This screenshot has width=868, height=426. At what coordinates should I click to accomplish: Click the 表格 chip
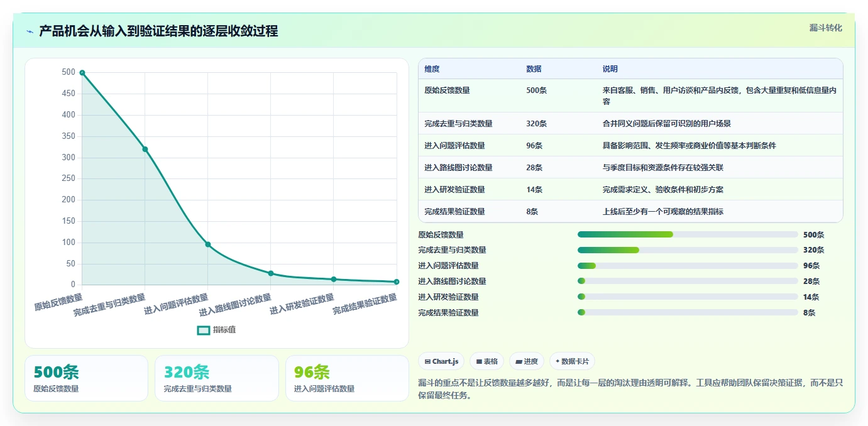[487, 361]
